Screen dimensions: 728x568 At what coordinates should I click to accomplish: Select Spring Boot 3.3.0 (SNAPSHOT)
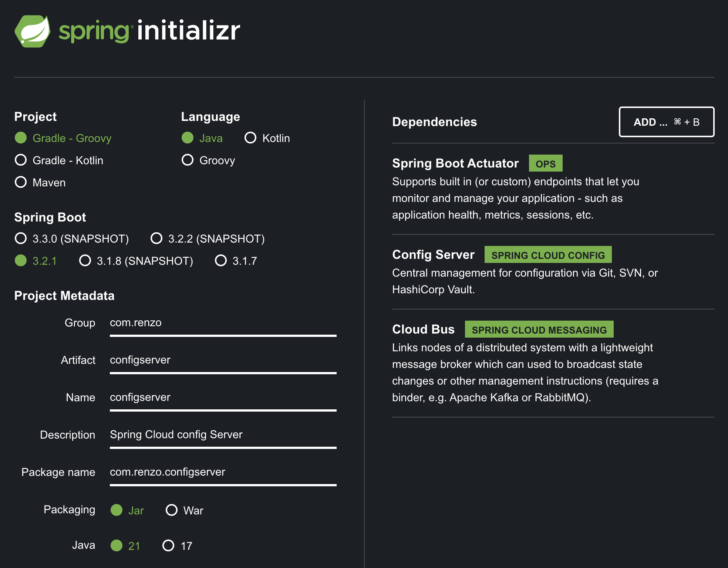(x=21, y=239)
